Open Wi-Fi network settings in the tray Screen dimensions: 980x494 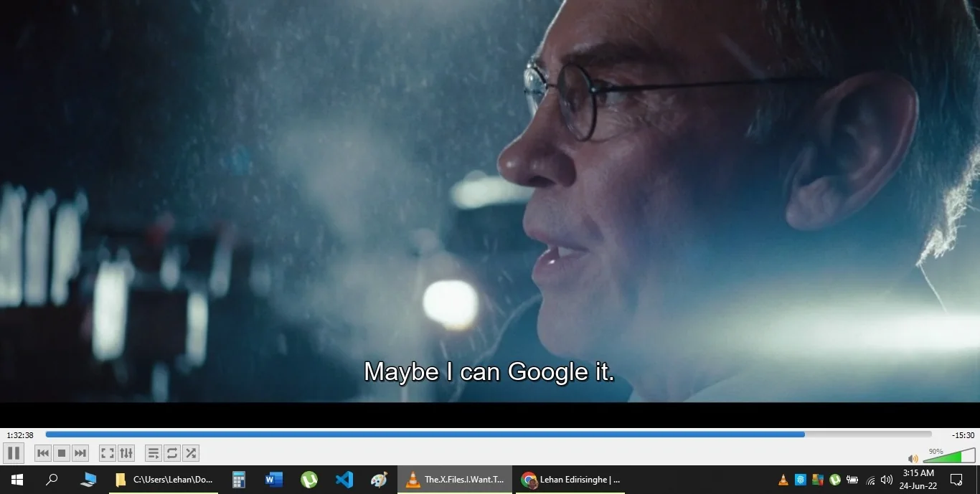[870, 480]
